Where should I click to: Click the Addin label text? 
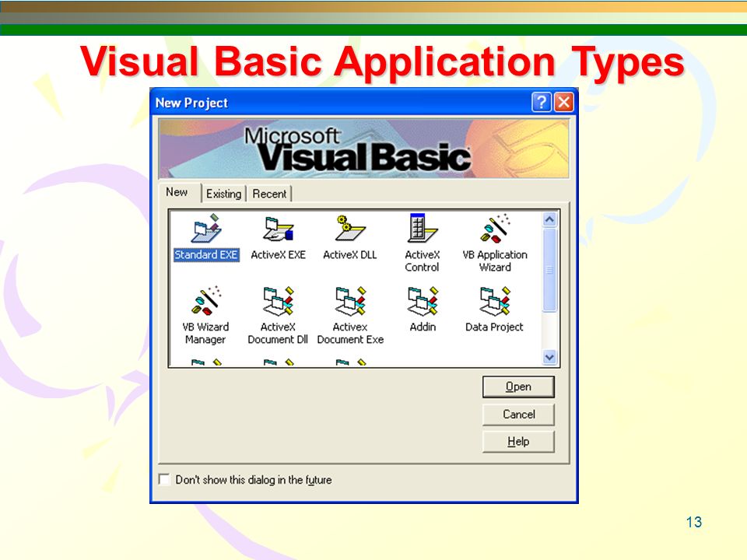point(423,327)
